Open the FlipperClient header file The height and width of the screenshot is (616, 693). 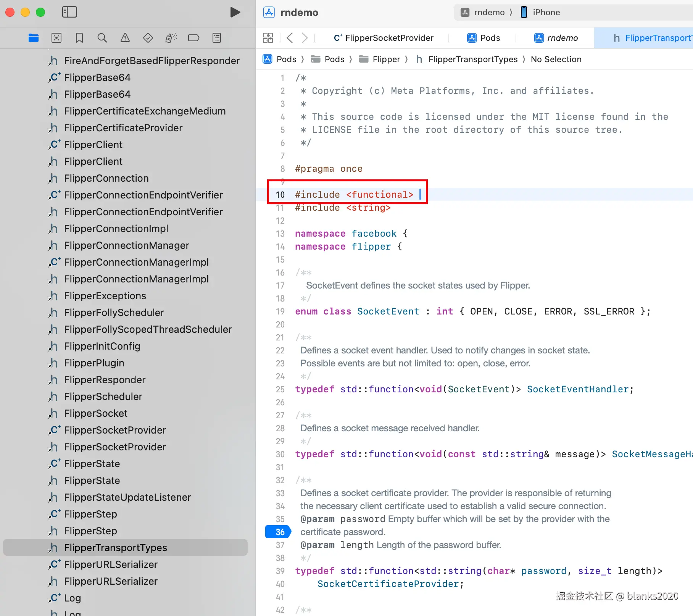85,161
